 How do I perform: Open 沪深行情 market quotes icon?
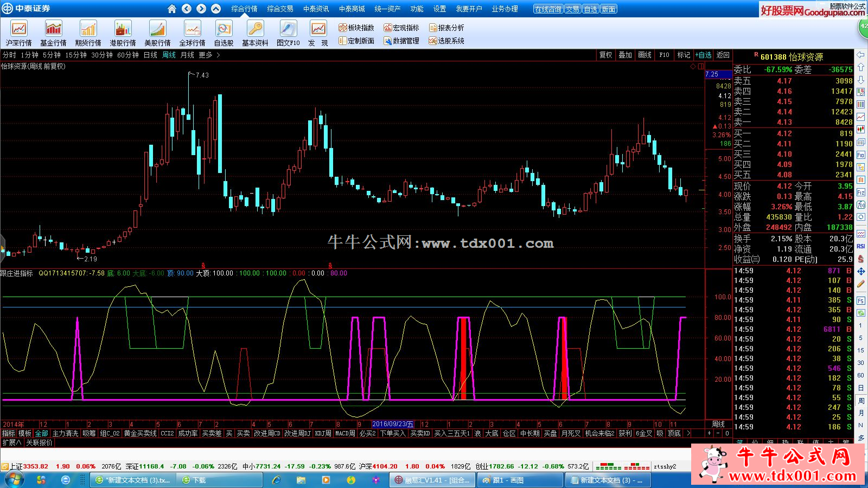(x=19, y=33)
